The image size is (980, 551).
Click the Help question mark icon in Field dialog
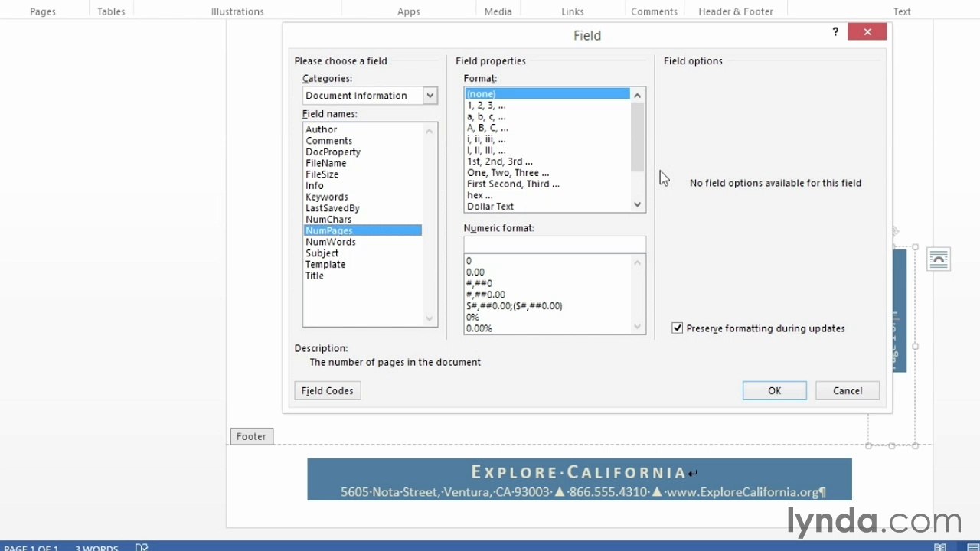pyautogui.click(x=835, y=31)
